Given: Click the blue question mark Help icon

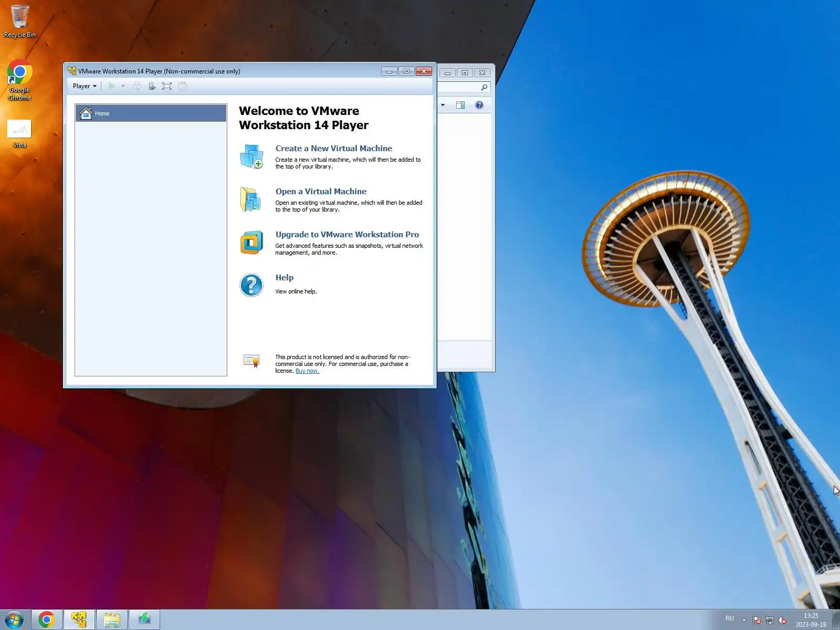Looking at the screenshot, I should pos(251,286).
